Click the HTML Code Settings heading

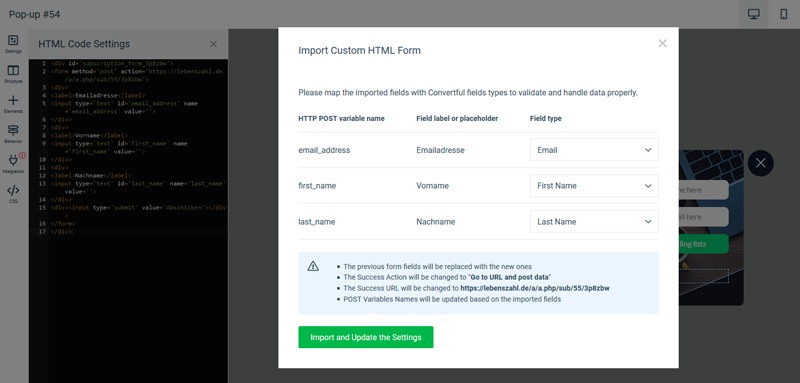84,44
